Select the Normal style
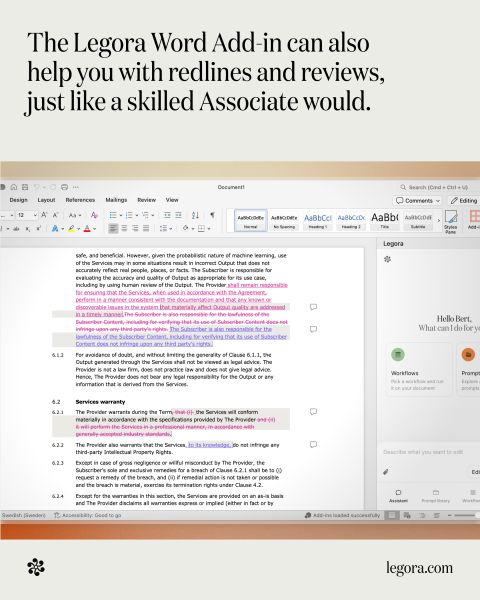Image resolution: width=480 pixels, height=600 pixels. pyautogui.click(x=251, y=221)
